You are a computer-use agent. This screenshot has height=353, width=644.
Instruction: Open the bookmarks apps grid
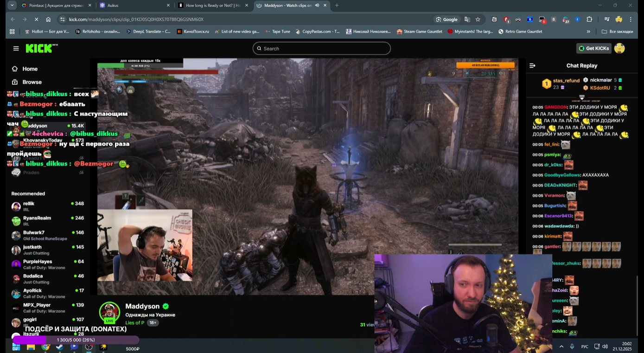click(x=12, y=32)
